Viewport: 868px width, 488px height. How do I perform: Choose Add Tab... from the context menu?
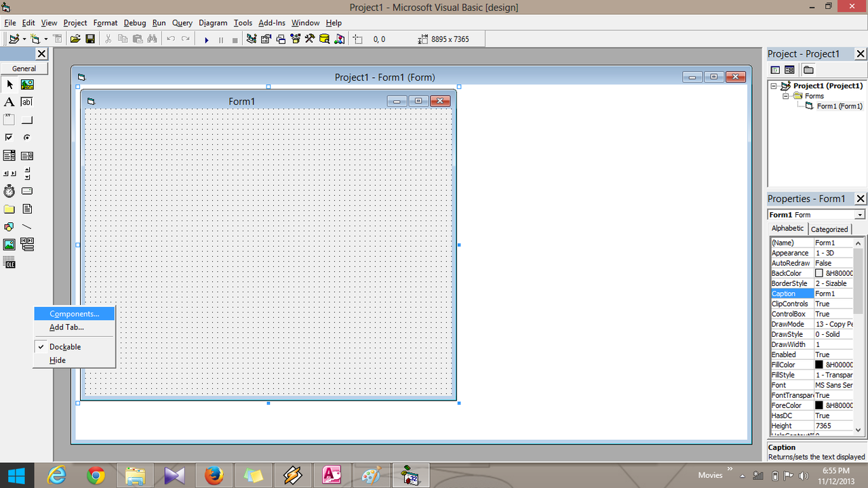74,327
